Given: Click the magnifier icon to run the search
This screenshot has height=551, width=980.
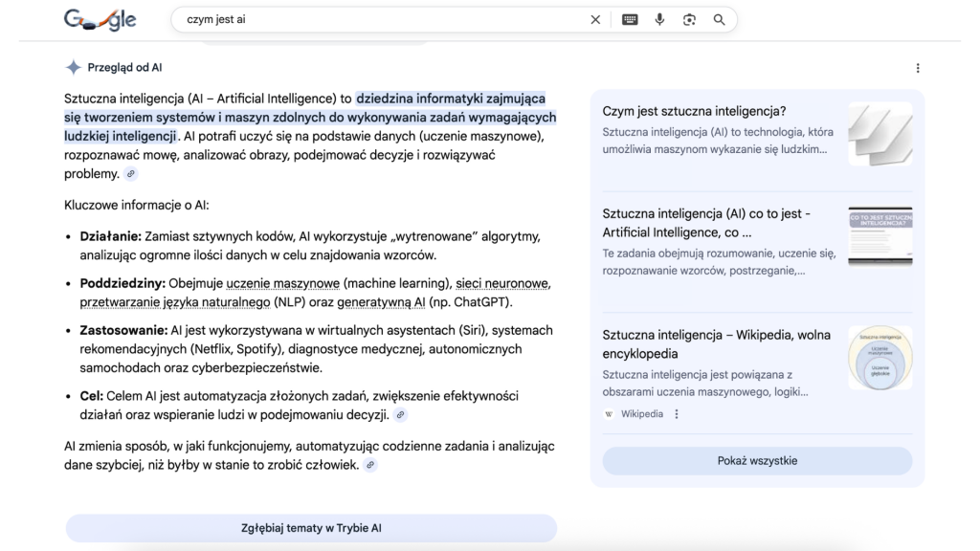Looking at the screenshot, I should click(719, 19).
